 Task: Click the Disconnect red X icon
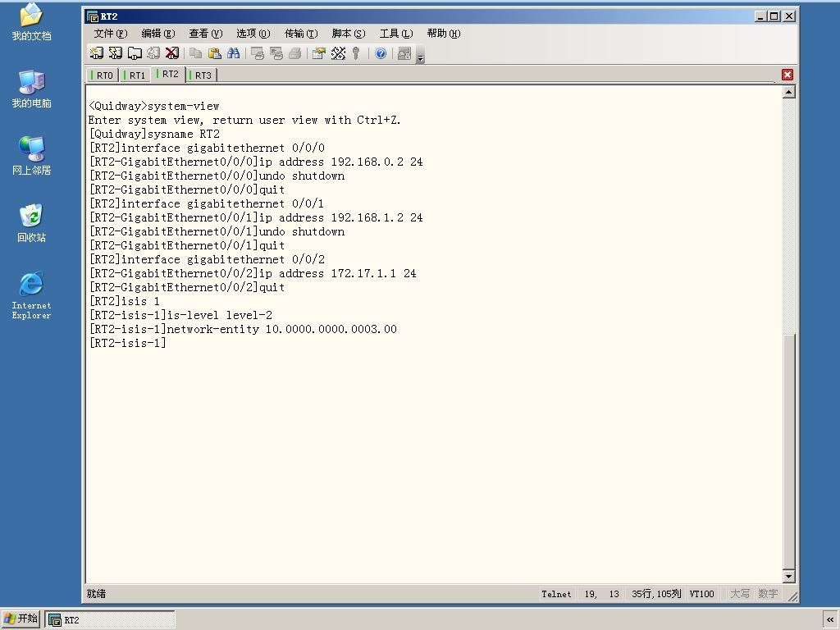click(172, 53)
